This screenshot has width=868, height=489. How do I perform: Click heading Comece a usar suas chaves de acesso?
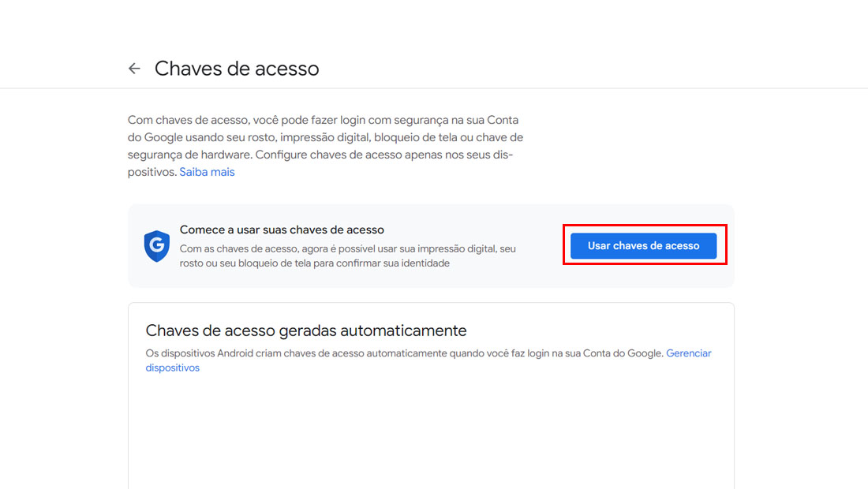pos(282,230)
